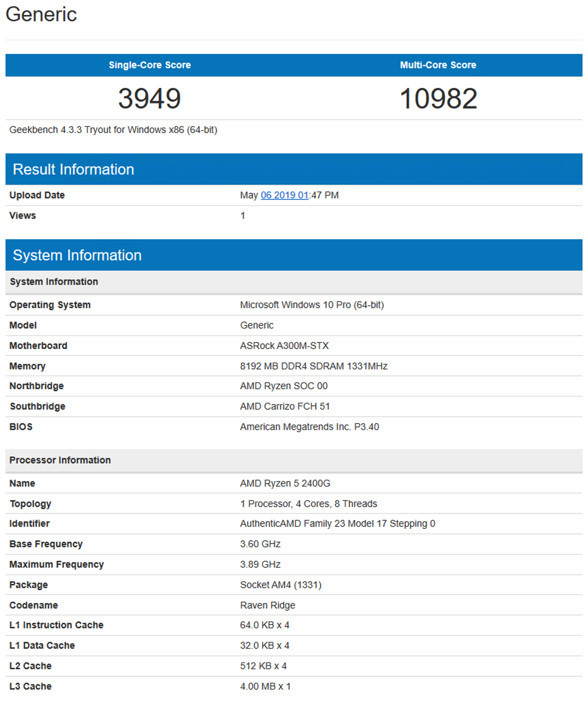Select 'Socket AM4 (1331)' value
588x702 pixels.
pos(281,585)
